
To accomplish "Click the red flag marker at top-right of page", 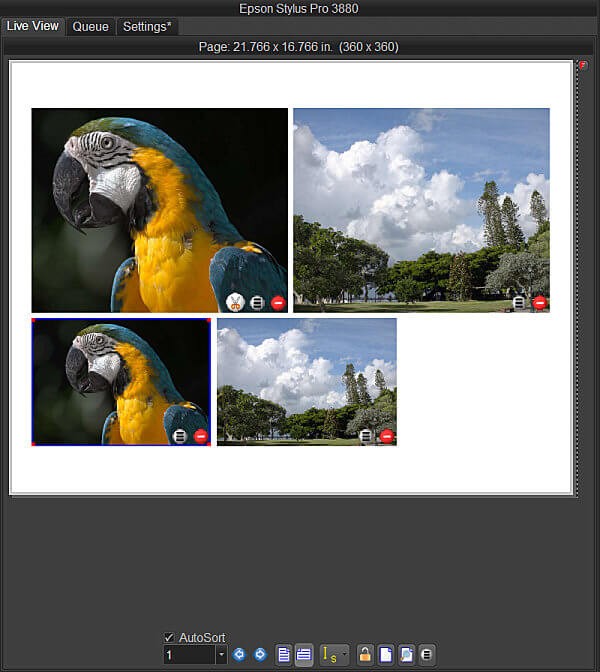I will [583, 65].
